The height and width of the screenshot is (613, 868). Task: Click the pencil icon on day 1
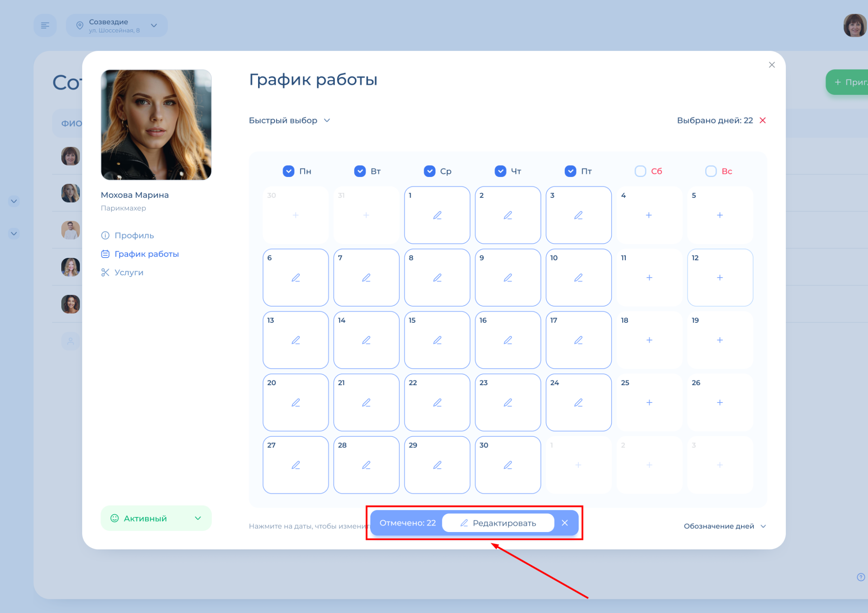pos(437,215)
